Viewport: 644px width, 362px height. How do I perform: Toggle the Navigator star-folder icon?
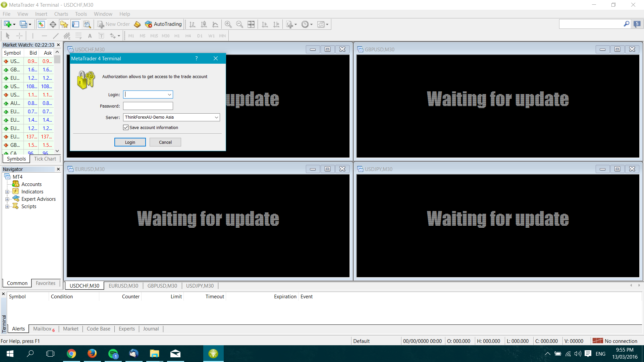coord(64,24)
